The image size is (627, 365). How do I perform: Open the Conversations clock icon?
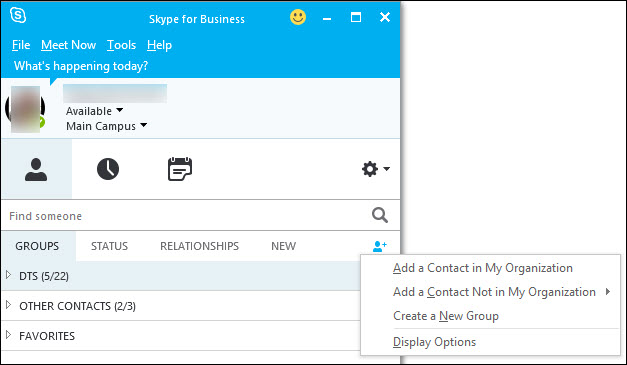click(108, 169)
